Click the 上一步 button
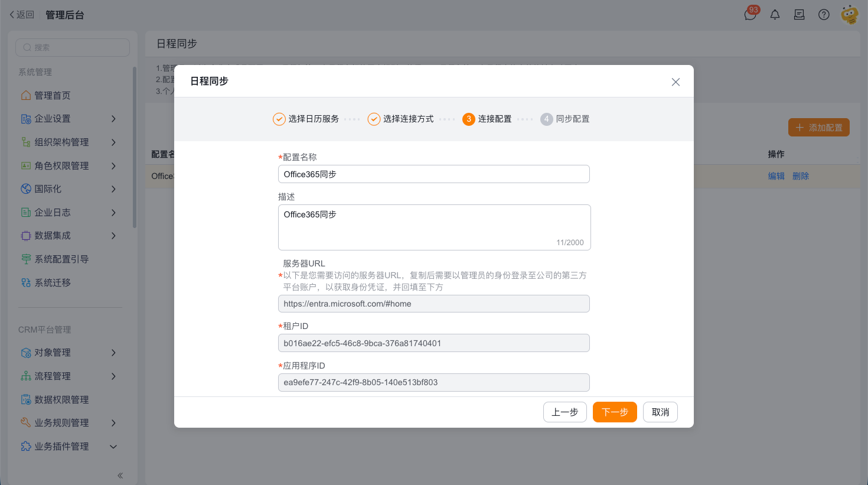This screenshot has height=485, width=868. (565, 412)
